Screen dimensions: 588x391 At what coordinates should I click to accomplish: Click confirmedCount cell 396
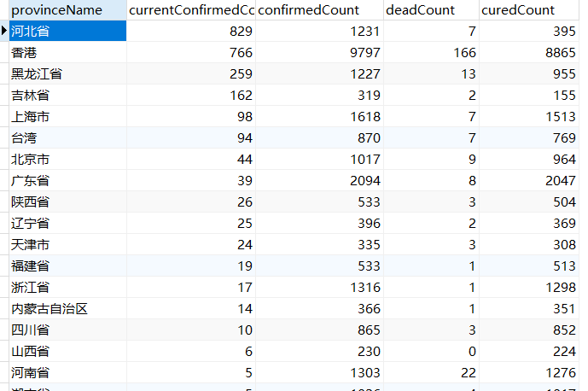point(319,224)
